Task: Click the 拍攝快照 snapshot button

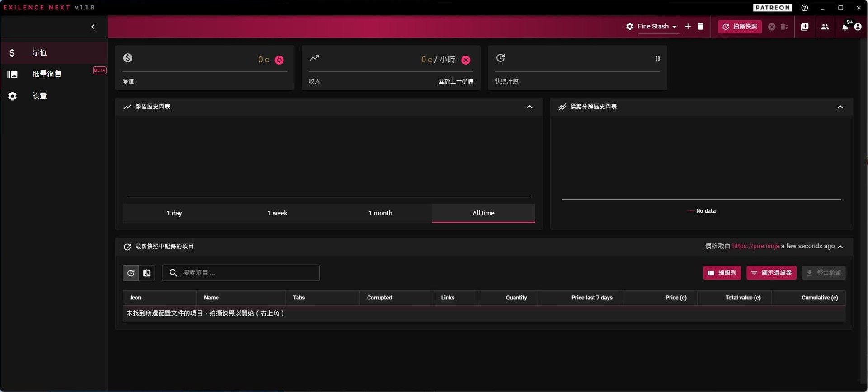Action: (x=740, y=27)
